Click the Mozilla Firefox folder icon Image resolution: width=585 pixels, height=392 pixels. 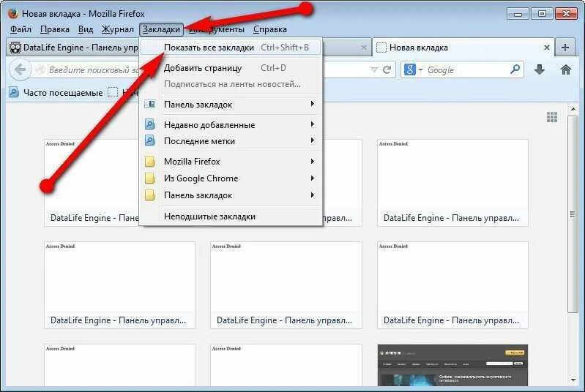click(149, 162)
